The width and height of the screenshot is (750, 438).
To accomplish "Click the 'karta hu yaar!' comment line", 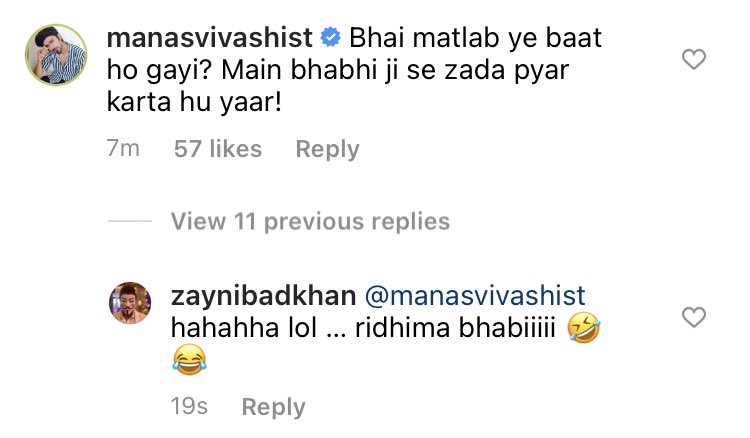I will tap(194, 102).
